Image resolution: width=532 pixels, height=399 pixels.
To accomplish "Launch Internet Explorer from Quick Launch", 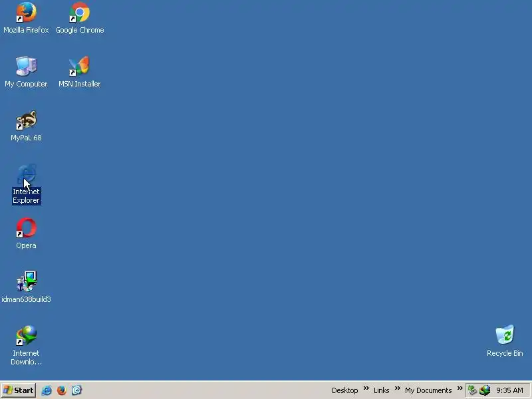I will tap(47, 390).
